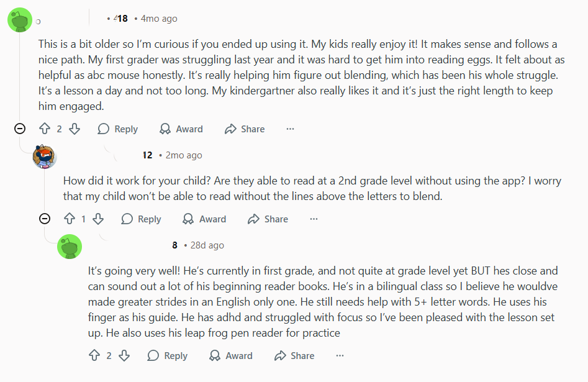
Task: Reply to the 2nd grade level question
Action: click(x=142, y=219)
